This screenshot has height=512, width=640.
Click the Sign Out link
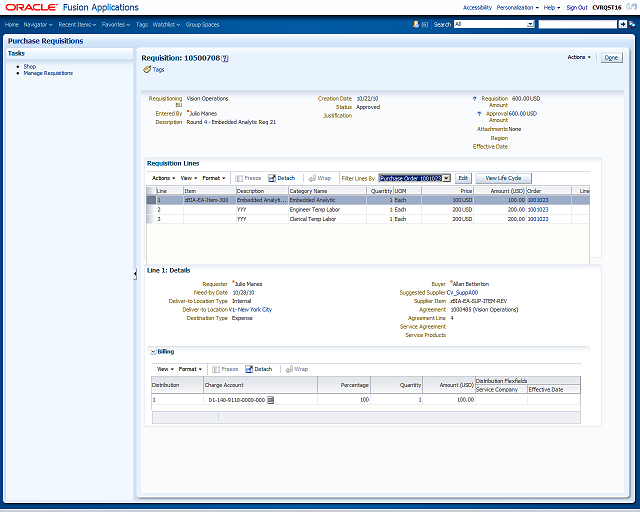[577, 7]
